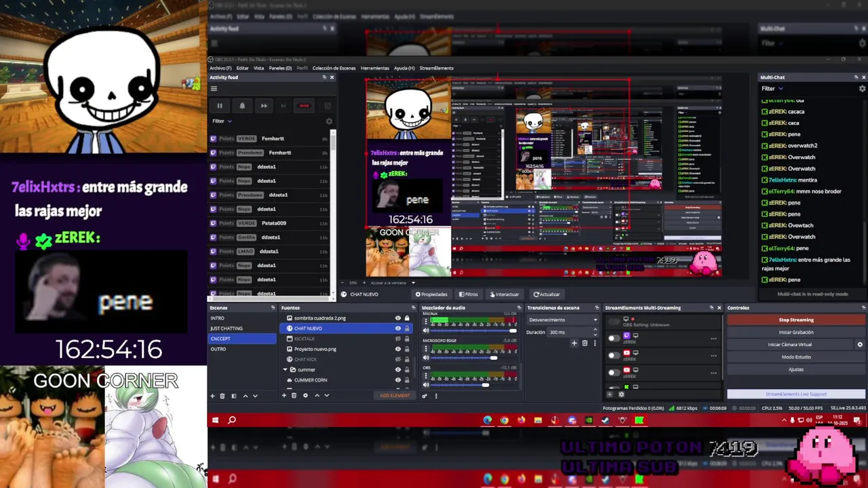
Task: Open the Herramientas menu
Action: [375, 68]
